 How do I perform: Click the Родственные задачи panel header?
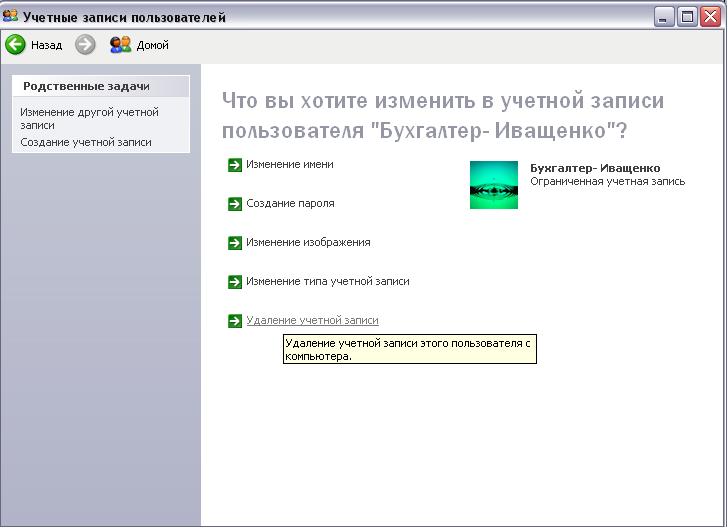click(101, 86)
